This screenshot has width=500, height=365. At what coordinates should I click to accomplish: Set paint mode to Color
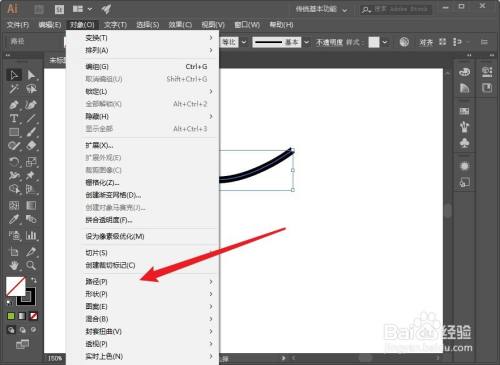(11, 316)
